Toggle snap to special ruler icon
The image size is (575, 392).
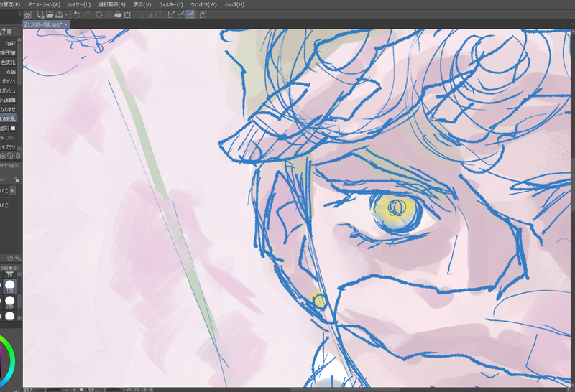[x=181, y=14]
